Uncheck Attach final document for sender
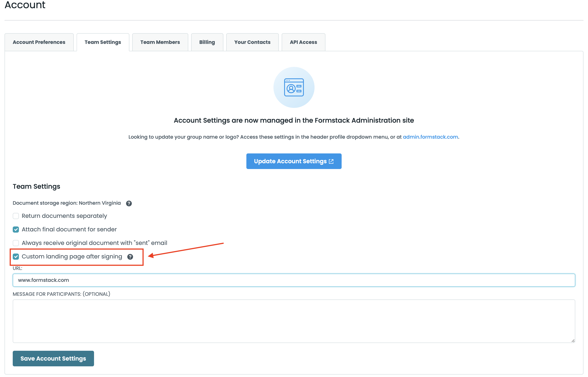 [16, 230]
